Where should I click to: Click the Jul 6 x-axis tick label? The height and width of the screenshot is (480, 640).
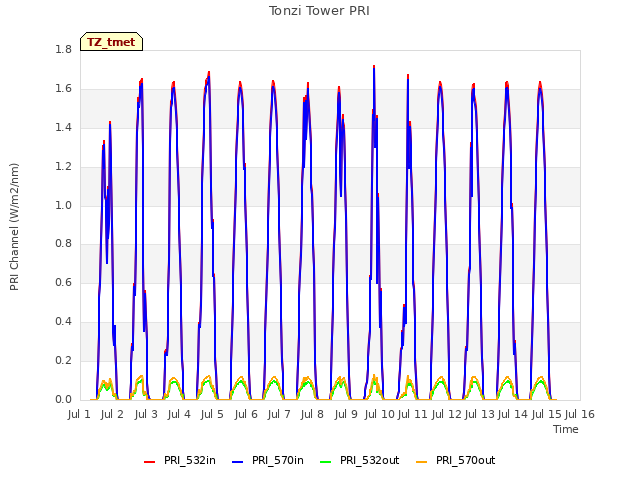(246, 414)
